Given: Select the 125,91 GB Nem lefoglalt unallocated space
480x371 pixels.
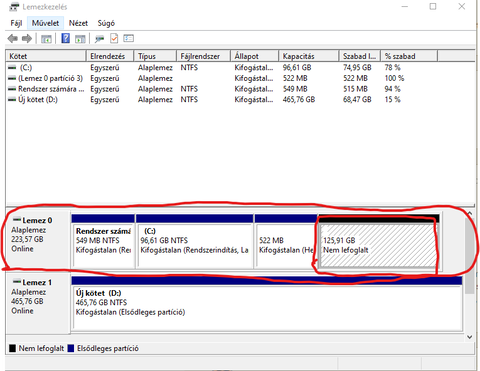Looking at the screenshot, I should point(379,241).
